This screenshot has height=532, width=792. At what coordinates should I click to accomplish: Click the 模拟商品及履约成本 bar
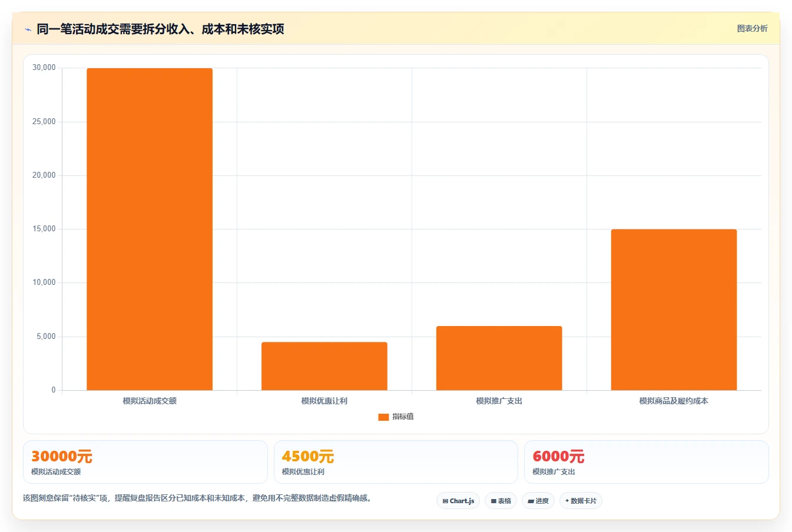point(674,310)
